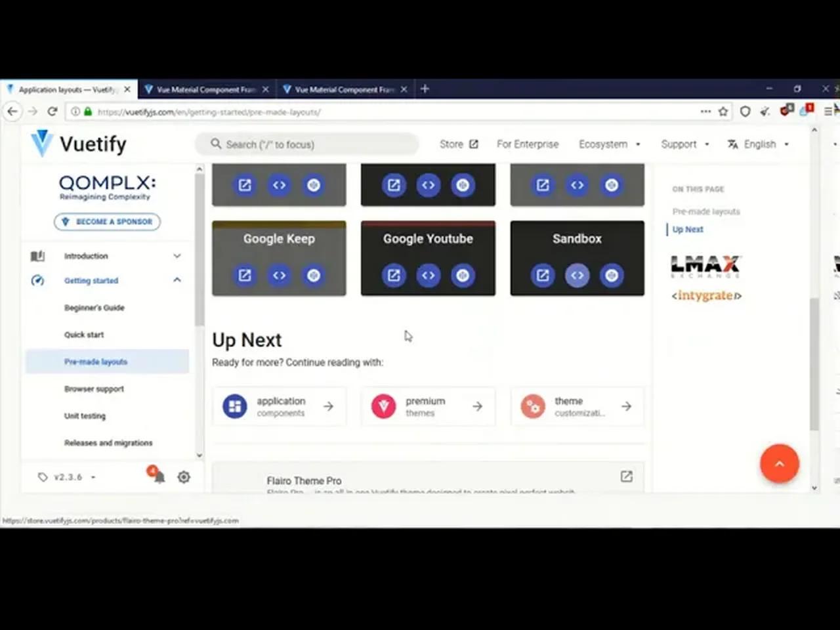The height and width of the screenshot is (630, 840).
Task: Select Browser support in sidebar
Action: (x=94, y=389)
